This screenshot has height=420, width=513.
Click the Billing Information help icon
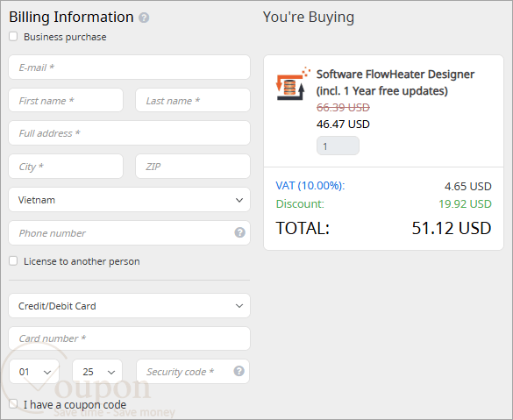[144, 18]
